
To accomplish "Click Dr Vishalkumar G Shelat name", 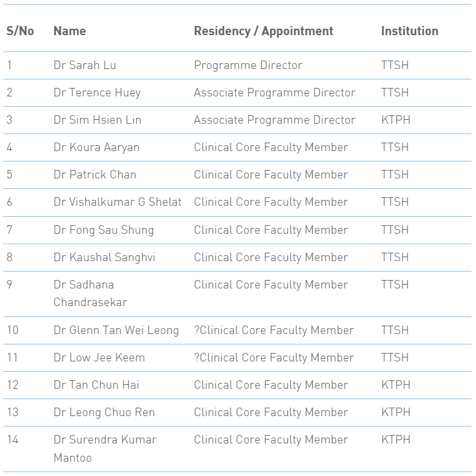I will click(117, 202).
